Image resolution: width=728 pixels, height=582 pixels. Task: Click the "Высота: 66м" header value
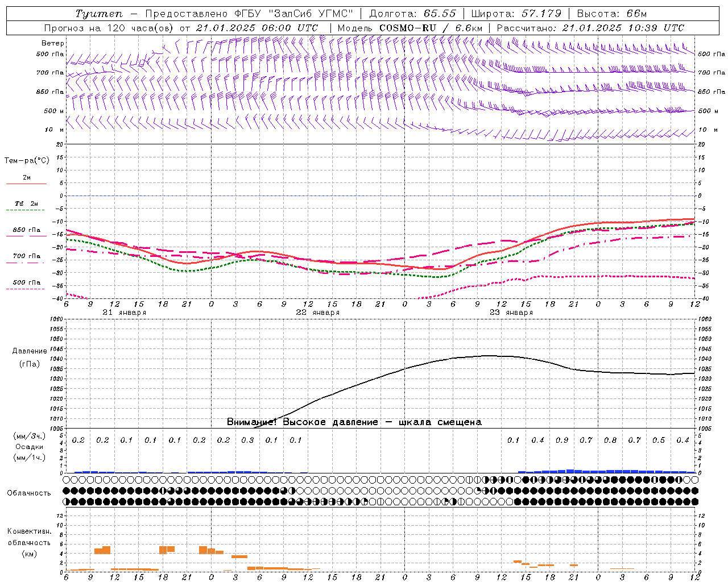point(612,14)
